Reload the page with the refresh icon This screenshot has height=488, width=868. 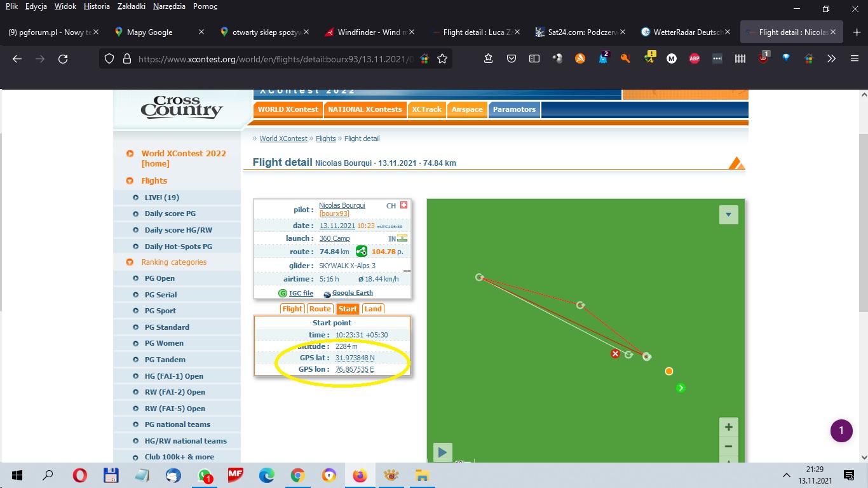pos(63,58)
